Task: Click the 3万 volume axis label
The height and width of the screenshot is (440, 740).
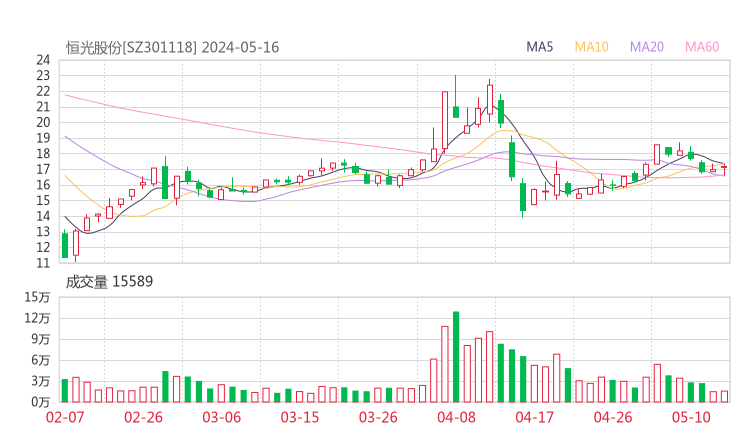Action: tap(41, 381)
